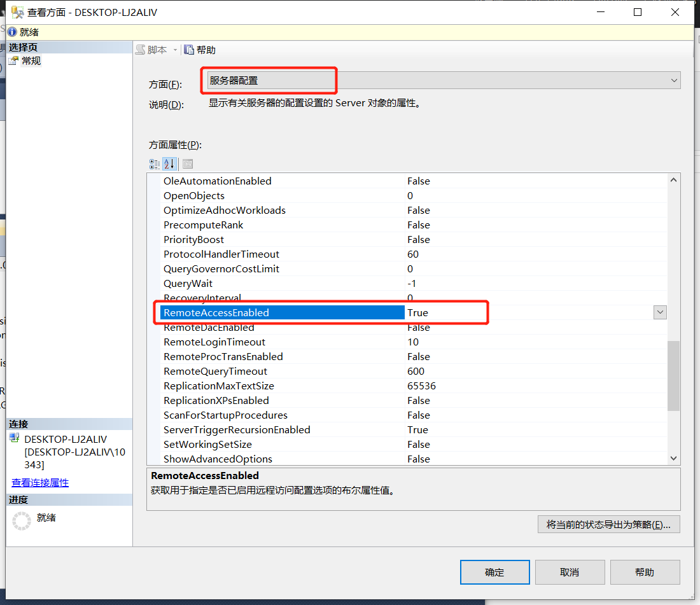Open the RemoteAccessEnabled value dropdown
This screenshot has height=605, width=700.
tap(660, 312)
